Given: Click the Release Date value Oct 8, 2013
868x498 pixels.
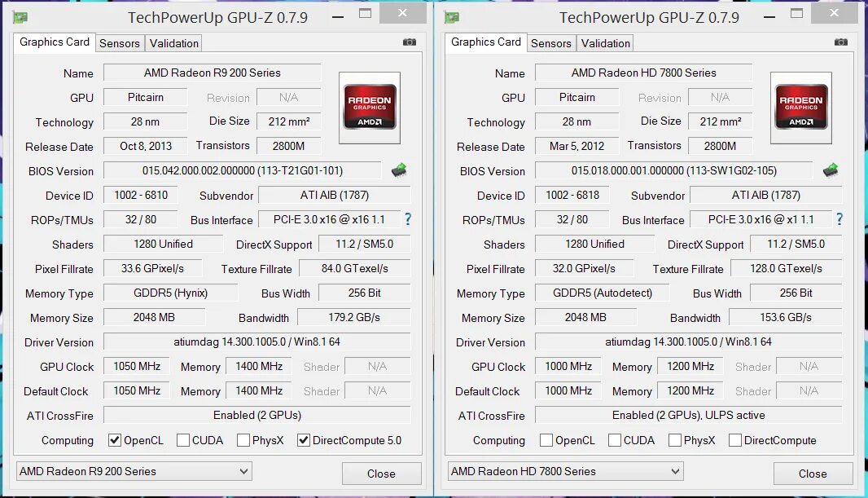Looking at the screenshot, I should pyautogui.click(x=146, y=146).
